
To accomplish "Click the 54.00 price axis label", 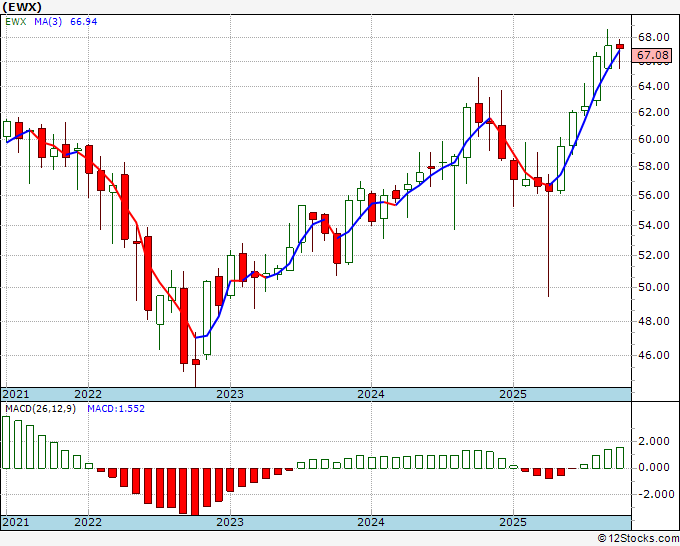I will [654, 225].
